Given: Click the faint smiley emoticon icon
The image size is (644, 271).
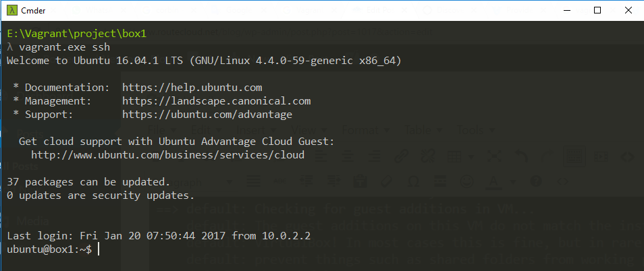Looking at the screenshot, I should pos(466,181).
